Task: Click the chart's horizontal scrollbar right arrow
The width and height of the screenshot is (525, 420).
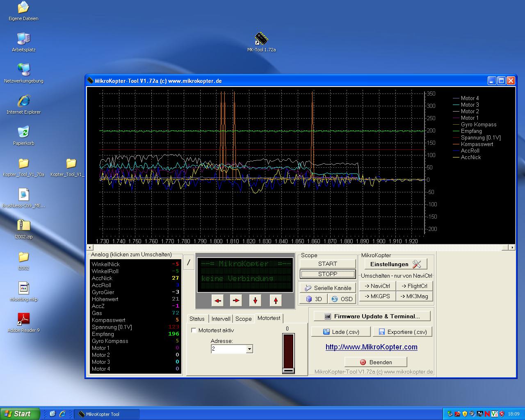Action: point(512,247)
